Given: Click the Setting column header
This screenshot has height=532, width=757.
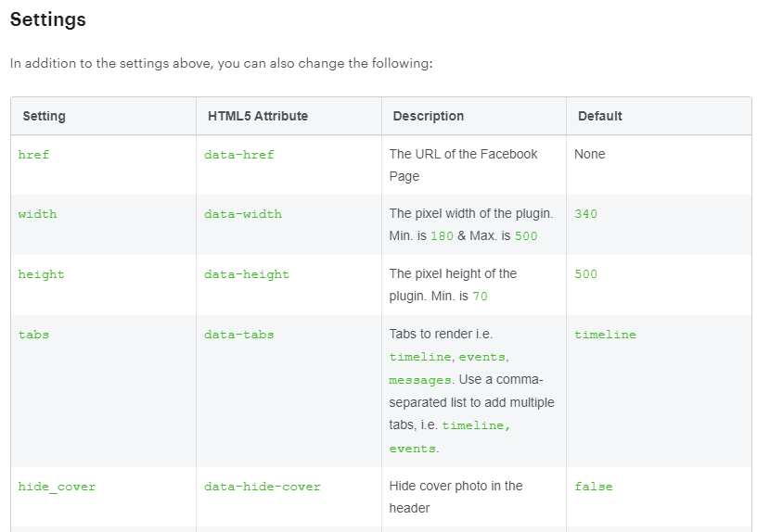Looking at the screenshot, I should pyautogui.click(x=44, y=116).
